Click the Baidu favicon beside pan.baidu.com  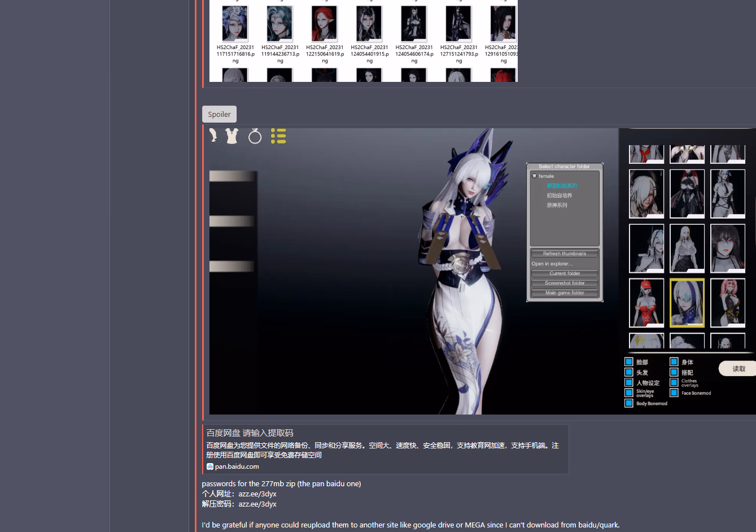click(210, 466)
